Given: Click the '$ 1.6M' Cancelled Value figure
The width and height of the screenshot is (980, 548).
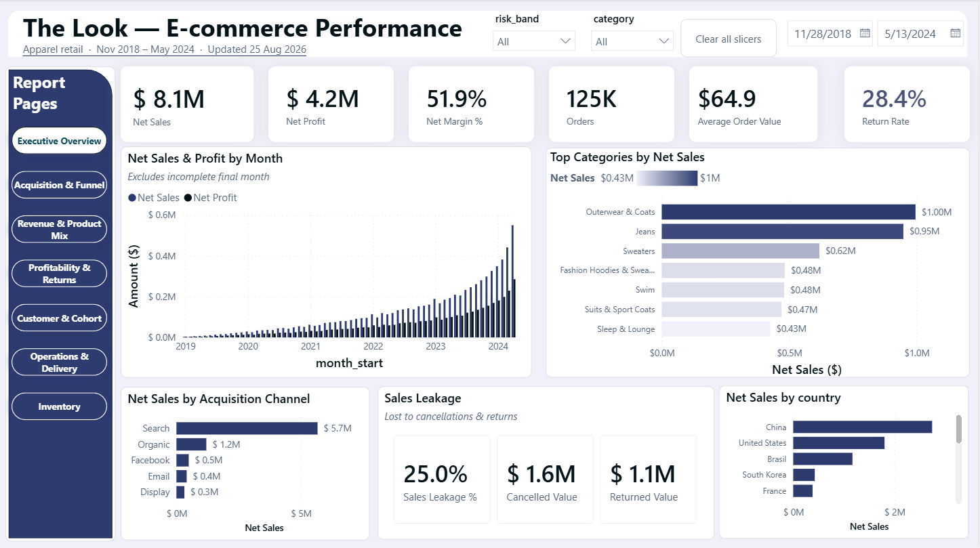Looking at the screenshot, I should coord(542,474).
